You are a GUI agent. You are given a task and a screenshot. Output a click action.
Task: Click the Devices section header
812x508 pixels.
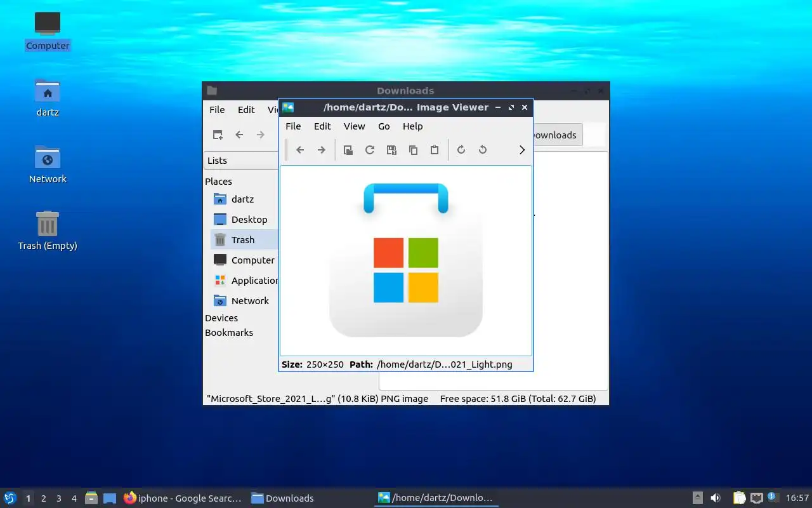(x=221, y=318)
